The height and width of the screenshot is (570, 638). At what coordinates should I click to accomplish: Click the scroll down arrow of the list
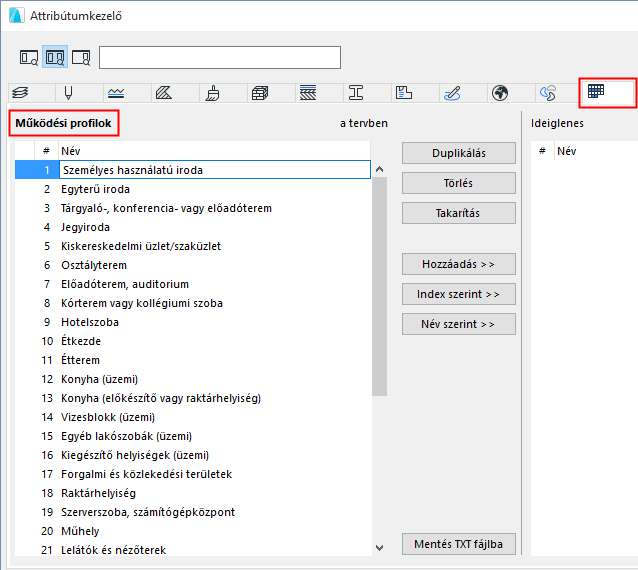[380, 548]
